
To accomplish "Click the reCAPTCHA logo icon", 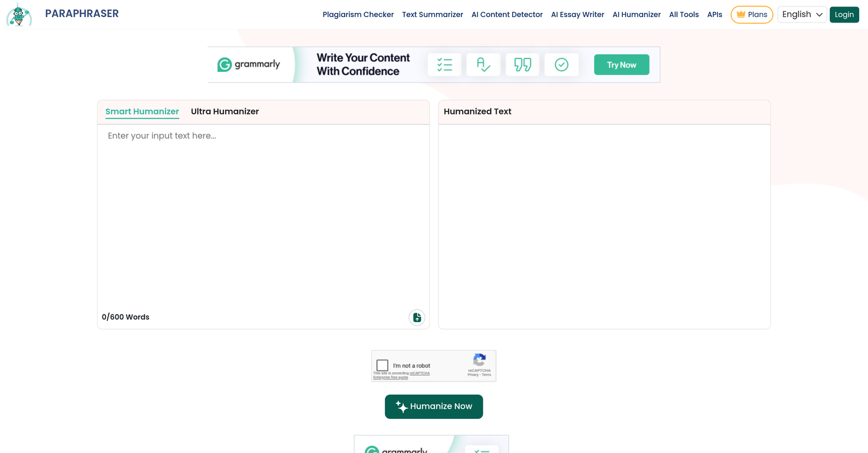I will tap(480, 359).
